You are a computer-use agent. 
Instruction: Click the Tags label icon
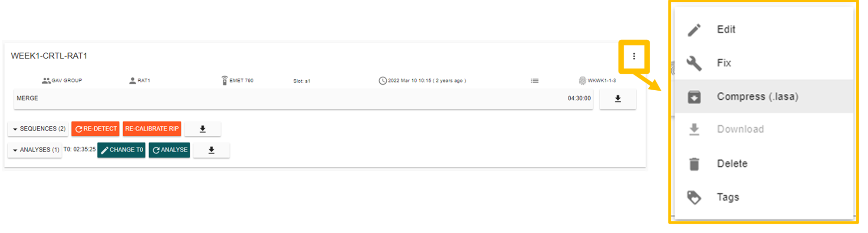pos(694,197)
